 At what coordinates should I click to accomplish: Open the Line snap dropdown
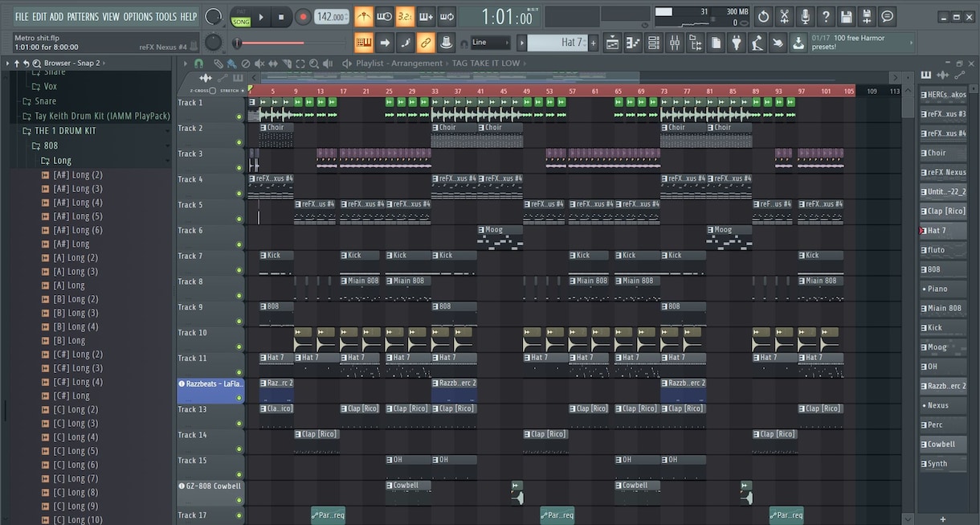[x=490, y=43]
